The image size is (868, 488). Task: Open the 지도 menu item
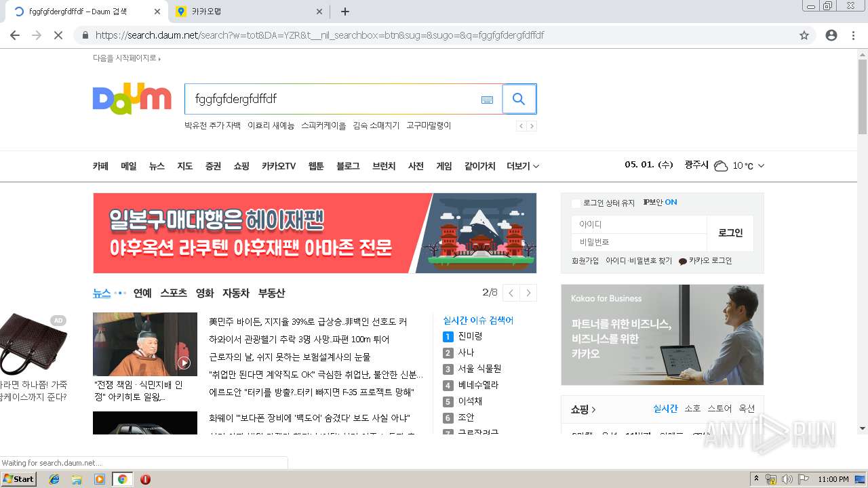(x=185, y=166)
